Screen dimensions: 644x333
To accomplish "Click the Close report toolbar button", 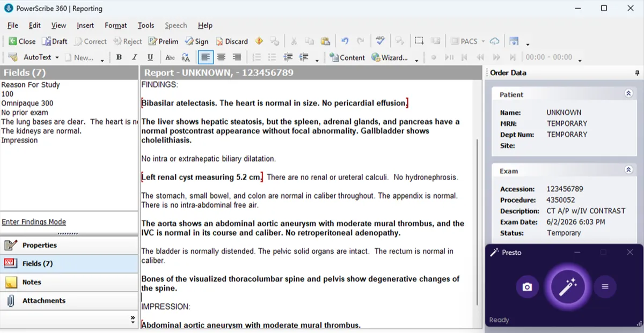I will click(x=21, y=41).
